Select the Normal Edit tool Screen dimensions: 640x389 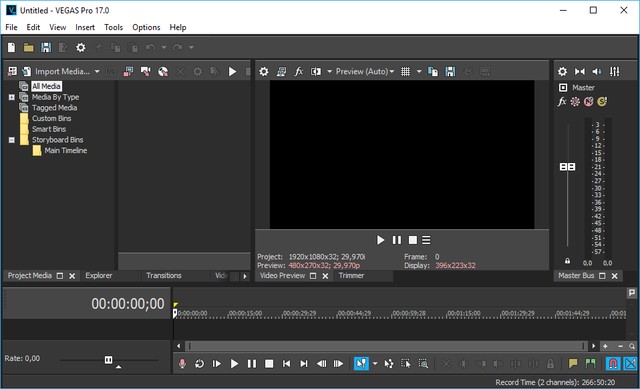361,363
